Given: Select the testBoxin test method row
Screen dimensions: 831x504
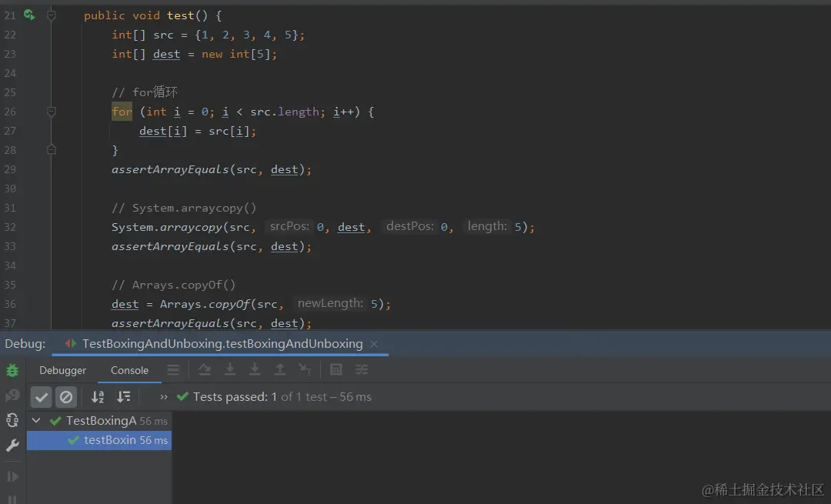Looking at the screenshot, I should 99,440.
